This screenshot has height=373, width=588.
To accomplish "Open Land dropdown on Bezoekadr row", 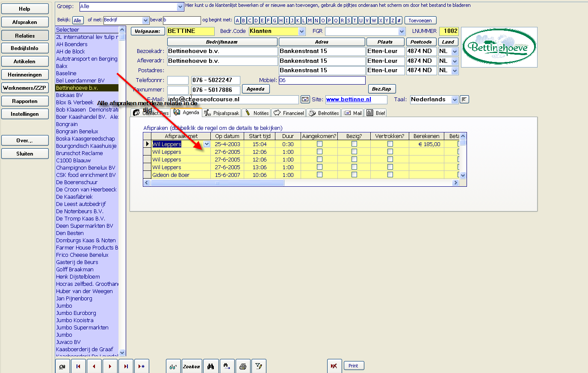I will pos(455,51).
